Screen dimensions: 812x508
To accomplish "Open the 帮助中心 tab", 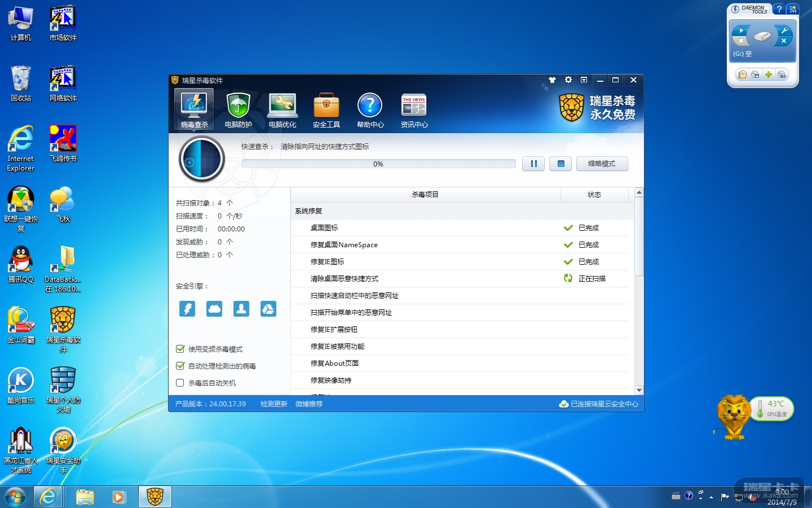I will 370,110.
